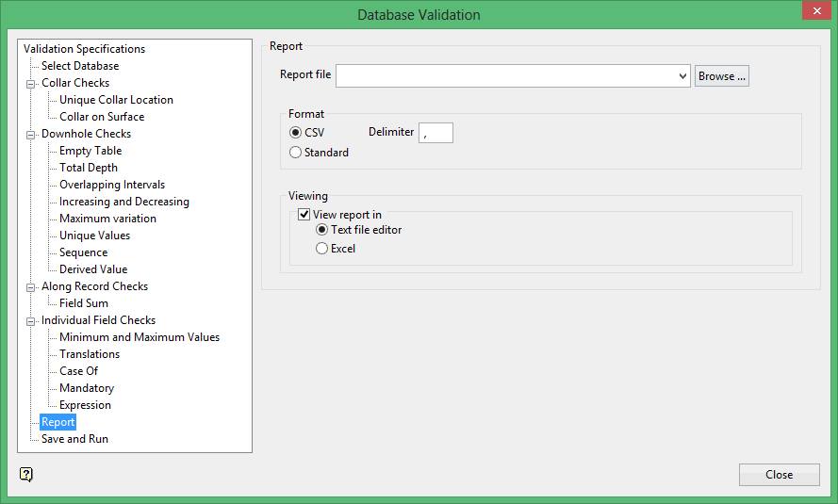This screenshot has width=838, height=504.
Task: Enable the View report in checkbox
Action: tap(304, 215)
